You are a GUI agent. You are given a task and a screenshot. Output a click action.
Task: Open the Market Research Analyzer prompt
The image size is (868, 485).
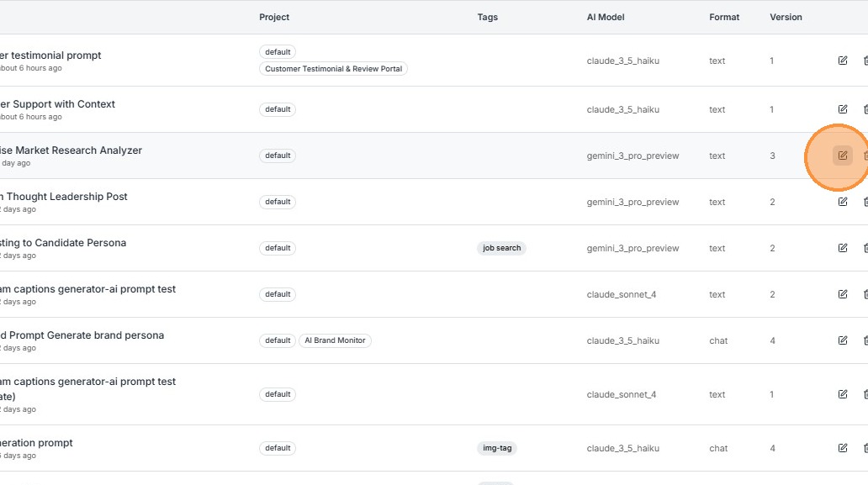(x=72, y=150)
